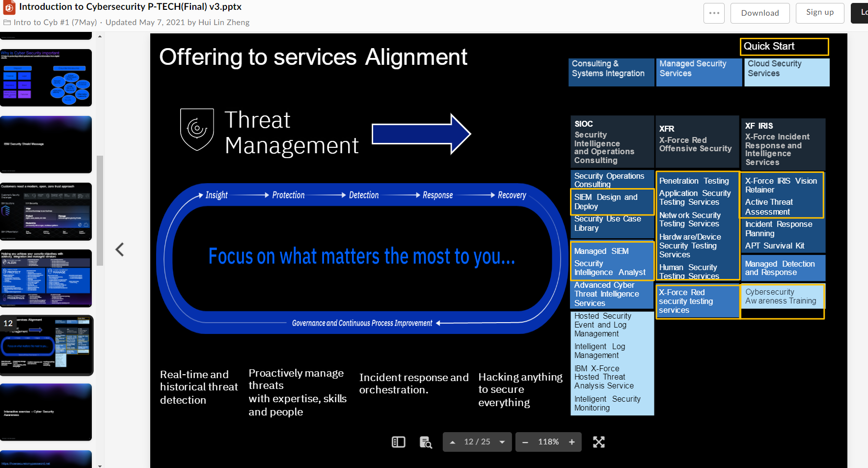Select the Align Protect Manage Modernize slide thumbnail
This screenshot has height=468, width=868.
point(46,278)
